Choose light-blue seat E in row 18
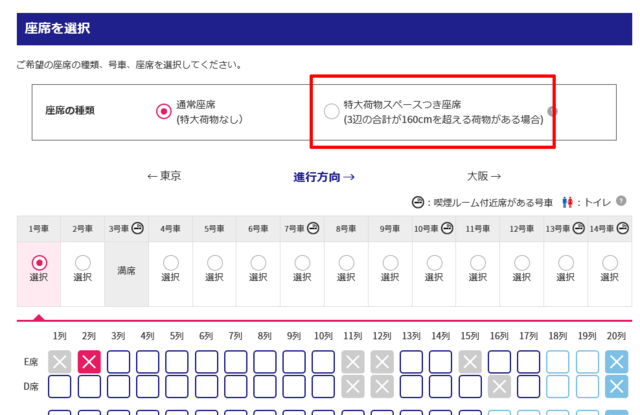The width and height of the screenshot is (640, 415). coord(558,361)
